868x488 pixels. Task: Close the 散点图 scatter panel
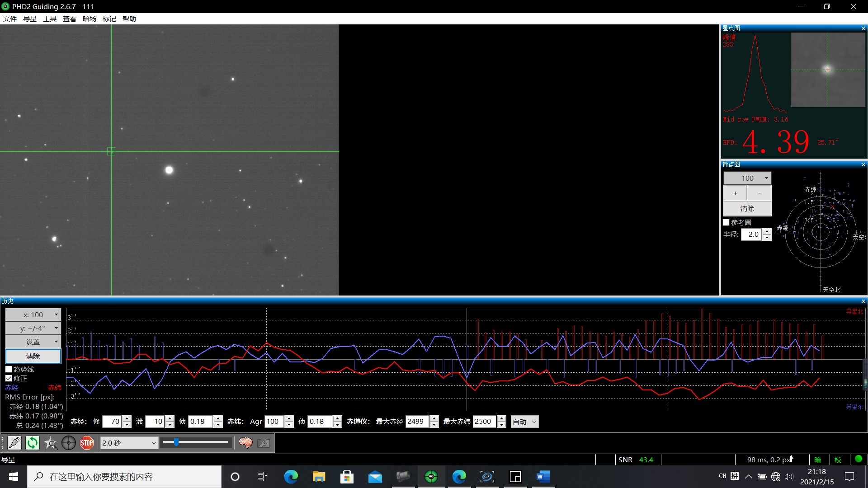pyautogui.click(x=863, y=164)
